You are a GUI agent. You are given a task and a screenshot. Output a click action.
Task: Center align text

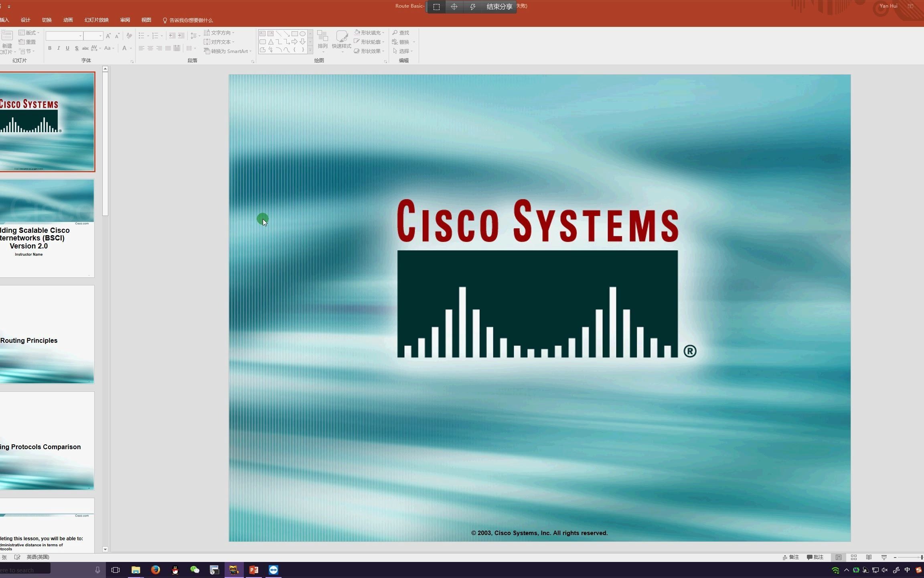pyautogui.click(x=150, y=48)
